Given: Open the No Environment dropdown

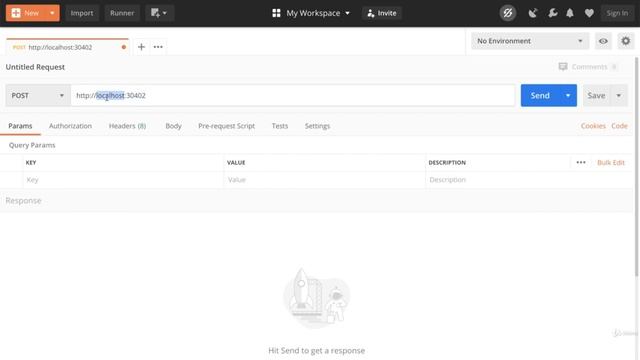Looking at the screenshot, I should point(530,41).
